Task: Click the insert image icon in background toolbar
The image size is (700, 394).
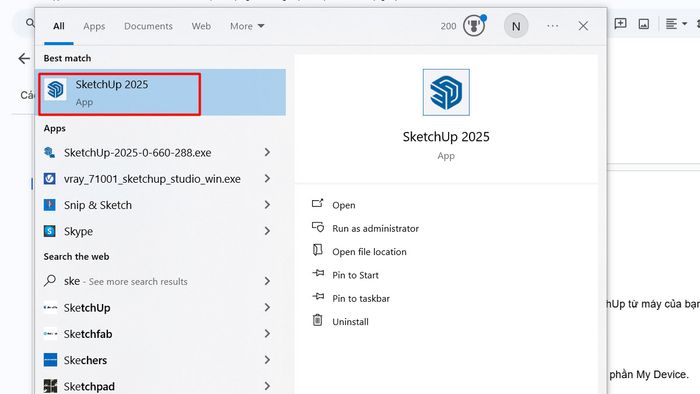Action: click(644, 24)
